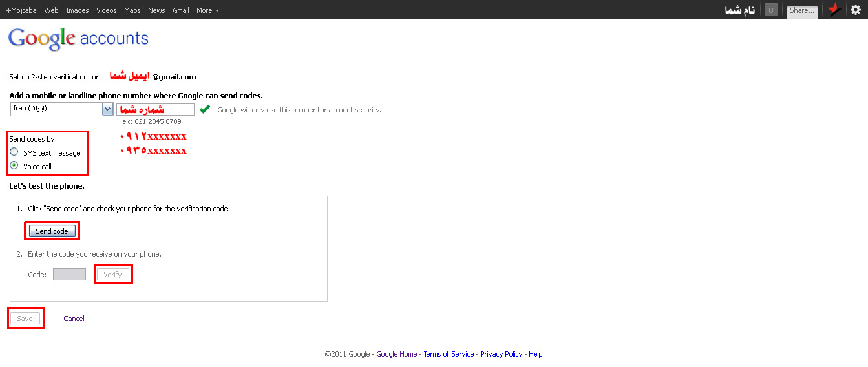Click the Send code button

(52, 231)
